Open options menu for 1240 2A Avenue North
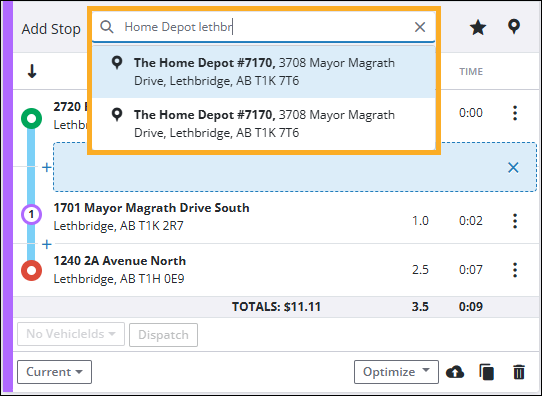 point(515,270)
